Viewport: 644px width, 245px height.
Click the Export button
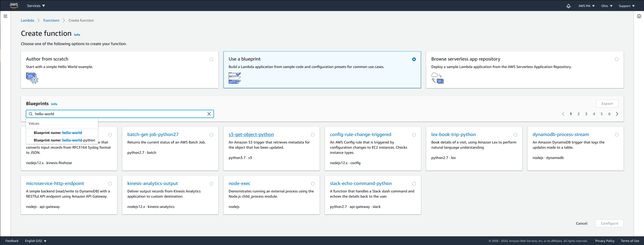tap(607, 104)
